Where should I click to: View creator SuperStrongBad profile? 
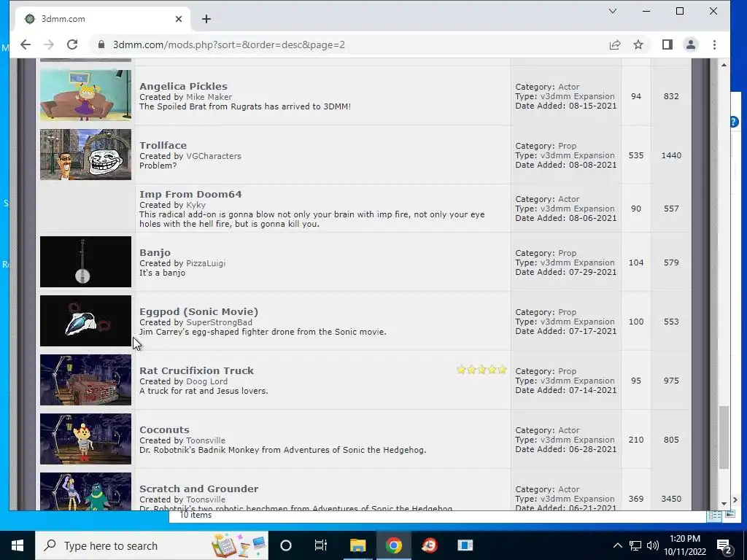(219, 322)
